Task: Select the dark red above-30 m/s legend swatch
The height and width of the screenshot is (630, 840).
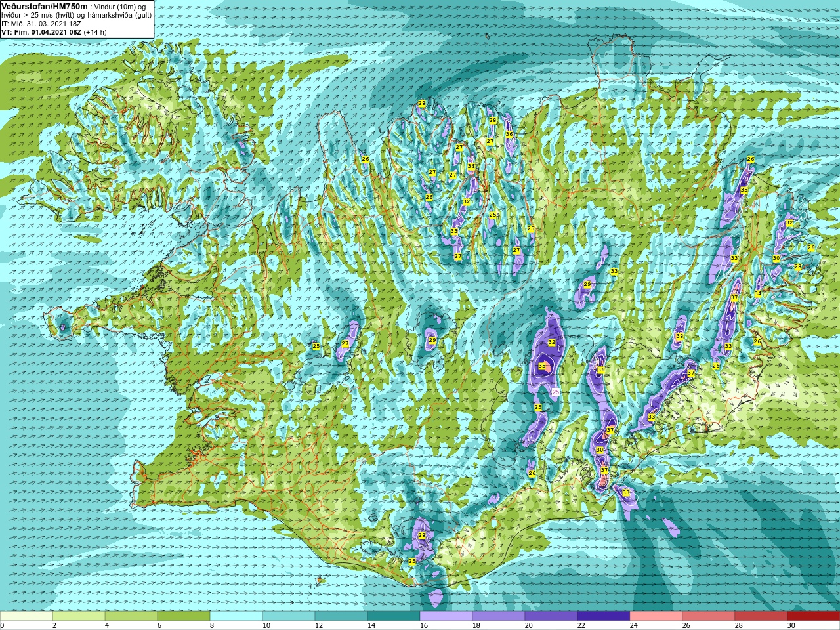Action: tap(814, 616)
